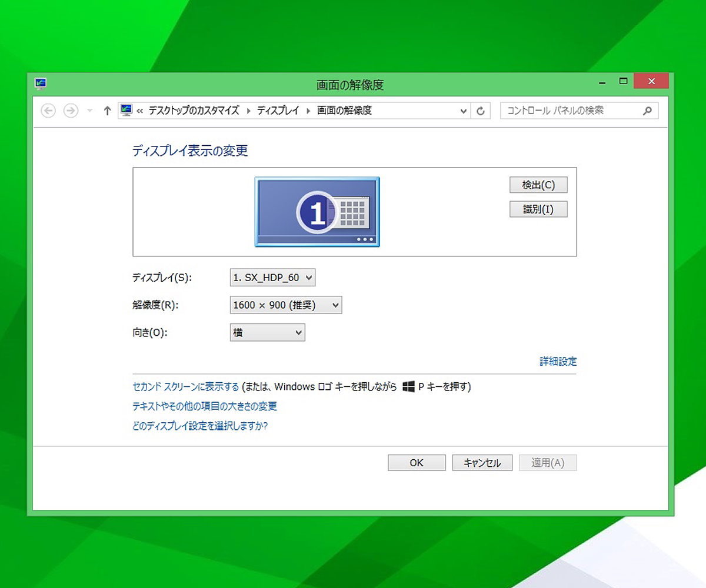Image resolution: width=706 pixels, height=588 pixels.
Task: Click the 識別(I) identify button
Action: 538,209
